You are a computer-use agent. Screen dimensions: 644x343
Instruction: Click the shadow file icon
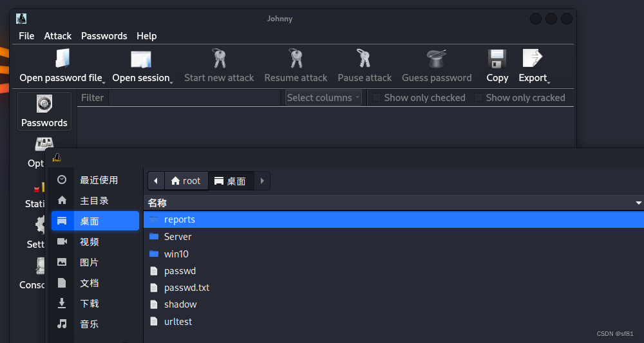point(154,304)
